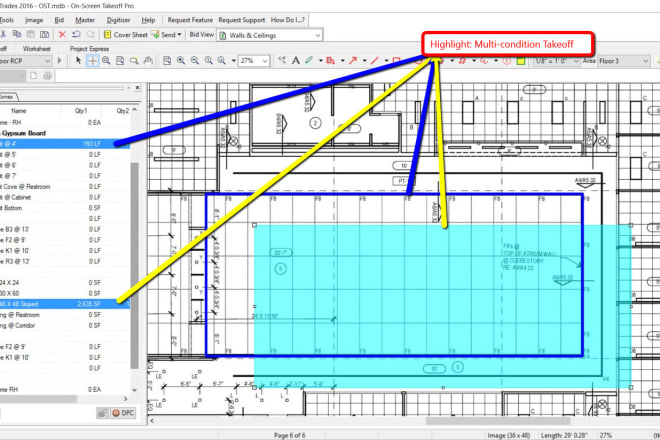Click the Copy icon in toolbar

[17, 35]
